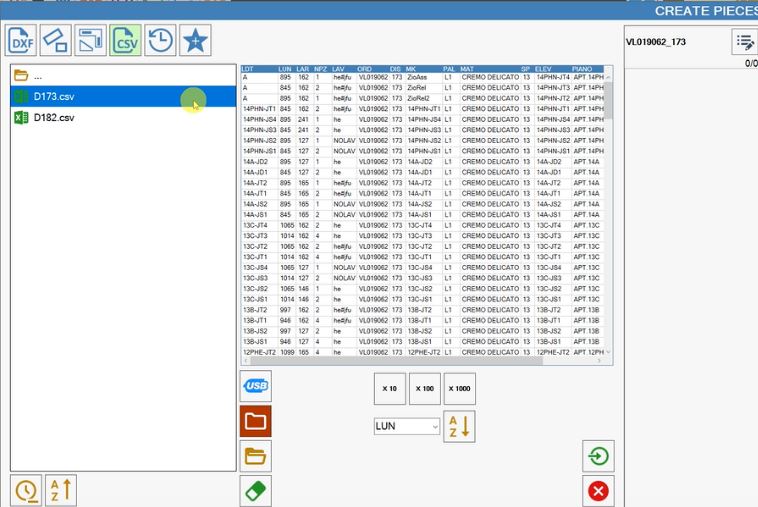Click the LDT column header
758x507 pixels.
pyautogui.click(x=260, y=69)
